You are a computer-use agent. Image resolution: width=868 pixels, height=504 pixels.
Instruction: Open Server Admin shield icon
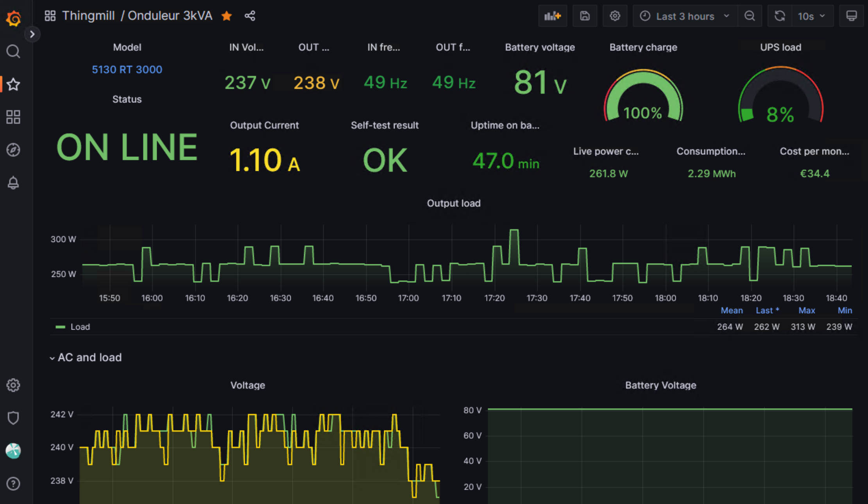(x=13, y=418)
